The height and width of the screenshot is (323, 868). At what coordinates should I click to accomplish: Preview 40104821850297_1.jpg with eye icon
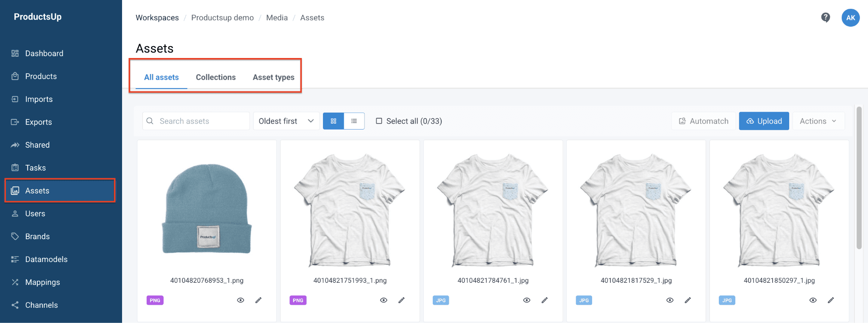point(813,300)
